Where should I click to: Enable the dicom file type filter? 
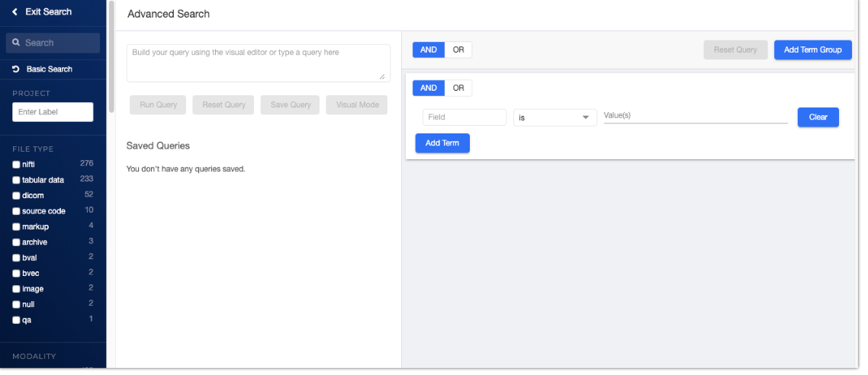pyautogui.click(x=16, y=196)
